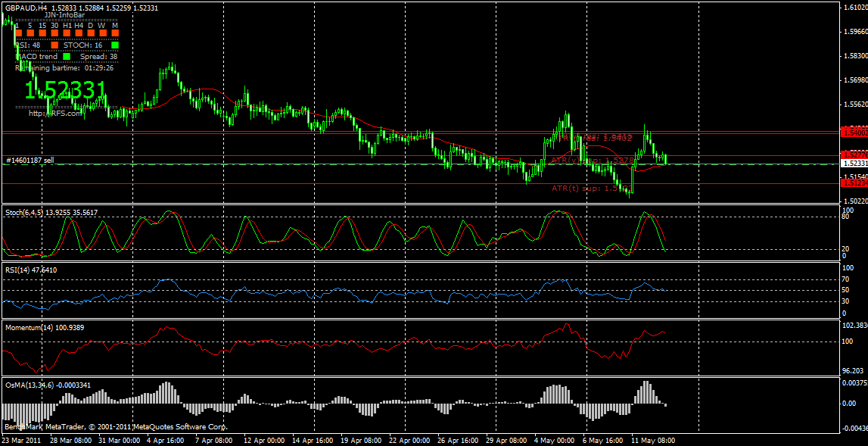
Task: Click the orange square under timeframe 15
Action: tap(42, 34)
